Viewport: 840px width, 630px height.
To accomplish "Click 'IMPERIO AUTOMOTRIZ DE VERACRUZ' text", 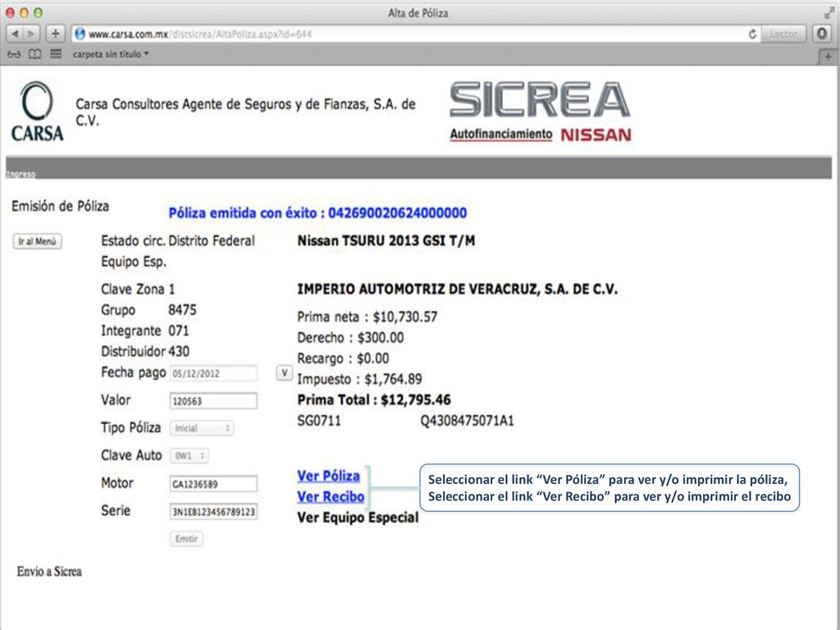I will point(418,290).
